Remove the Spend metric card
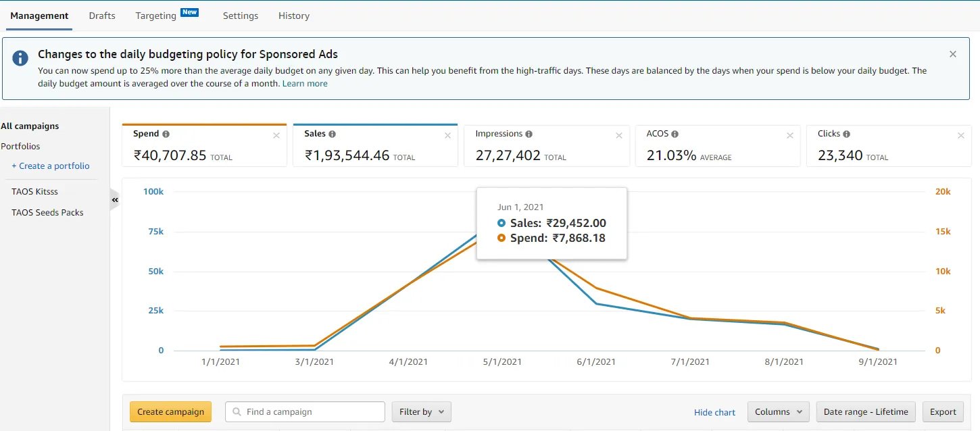Viewport: 980px width, 431px height. pos(276,136)
